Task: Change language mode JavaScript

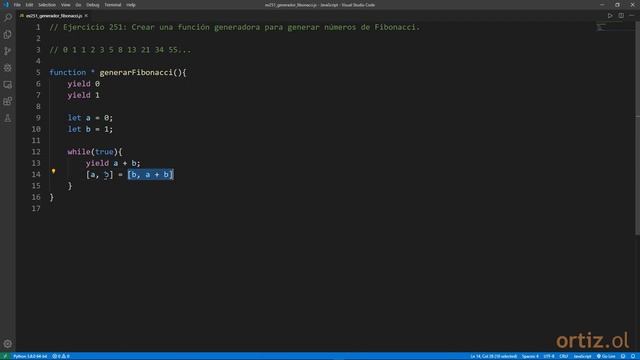Action: (x=582, y=356)
